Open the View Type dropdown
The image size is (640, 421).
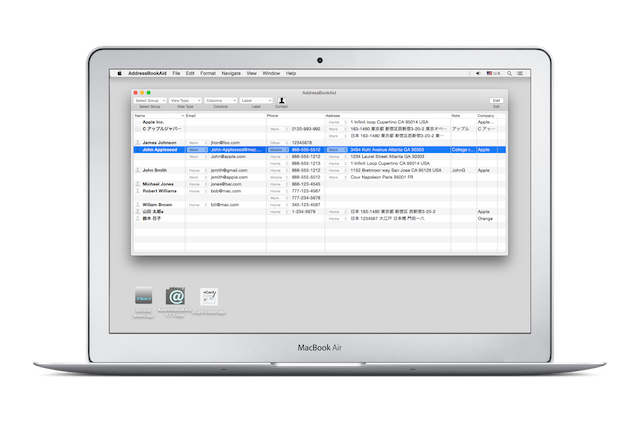pos(185,100)
